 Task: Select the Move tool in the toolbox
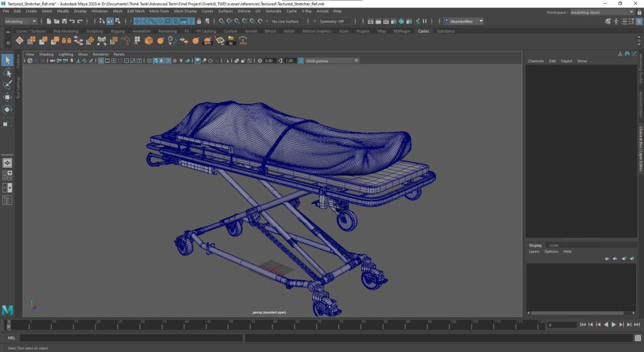[8, 97]
